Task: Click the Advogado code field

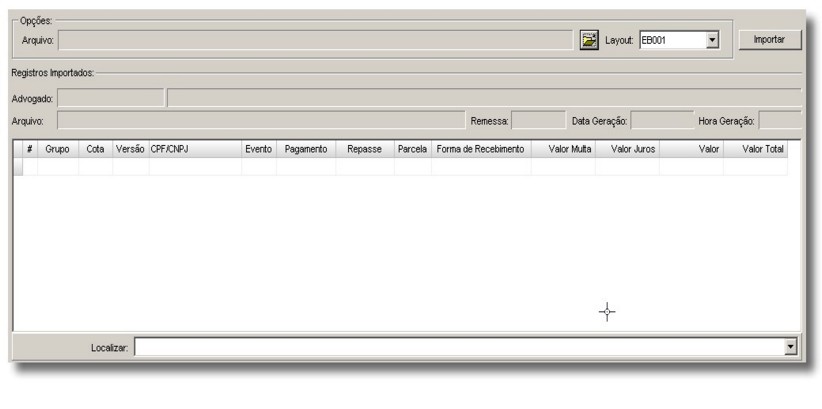Action: [x=111, y=98]
